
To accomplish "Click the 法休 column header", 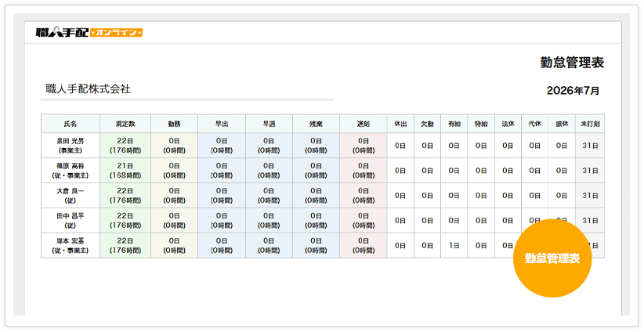I will (508, 124).
